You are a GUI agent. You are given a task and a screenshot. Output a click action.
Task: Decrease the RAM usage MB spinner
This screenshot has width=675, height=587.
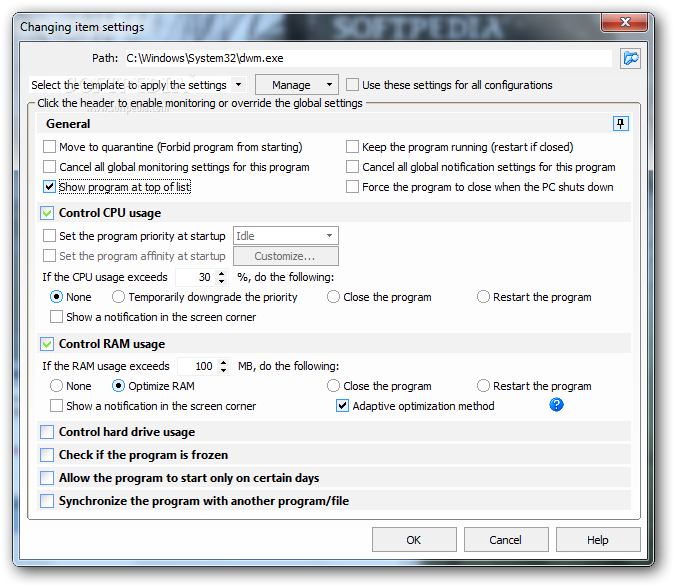pos(223,371)
